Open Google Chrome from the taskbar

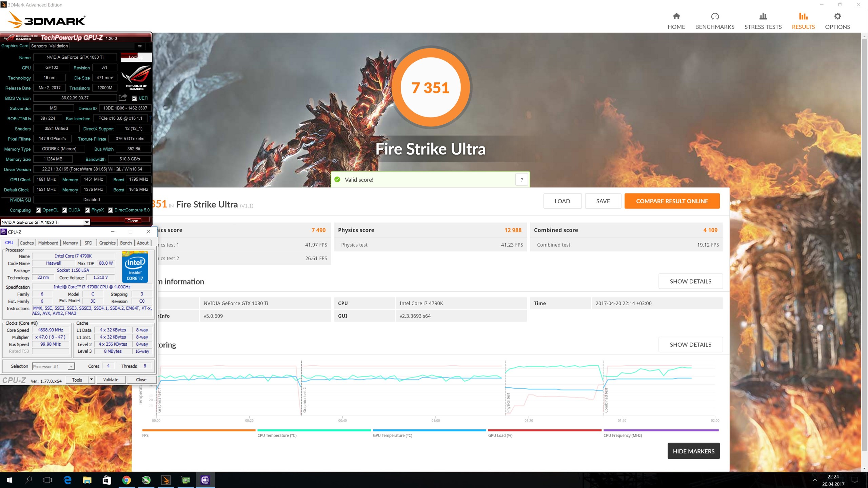pos(126,480)
